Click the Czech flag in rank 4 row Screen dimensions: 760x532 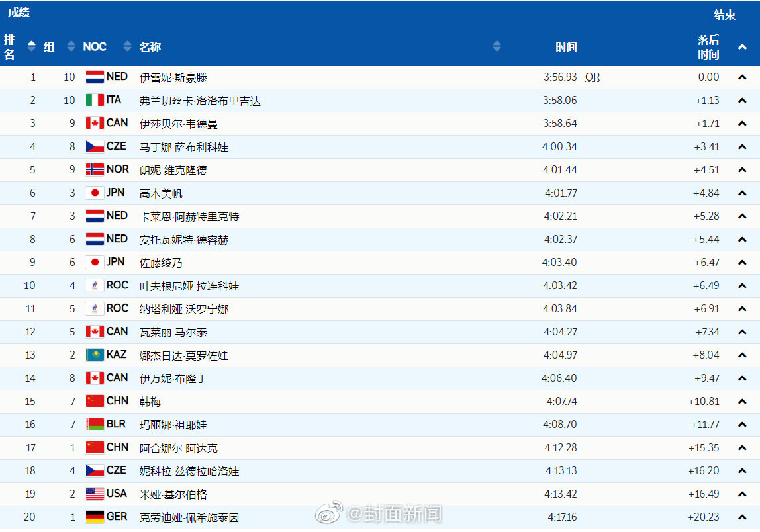[95, 146]
